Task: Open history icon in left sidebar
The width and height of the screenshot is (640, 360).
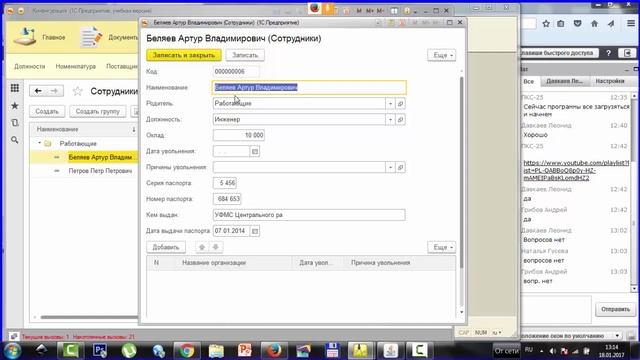Action: point(15,122)
